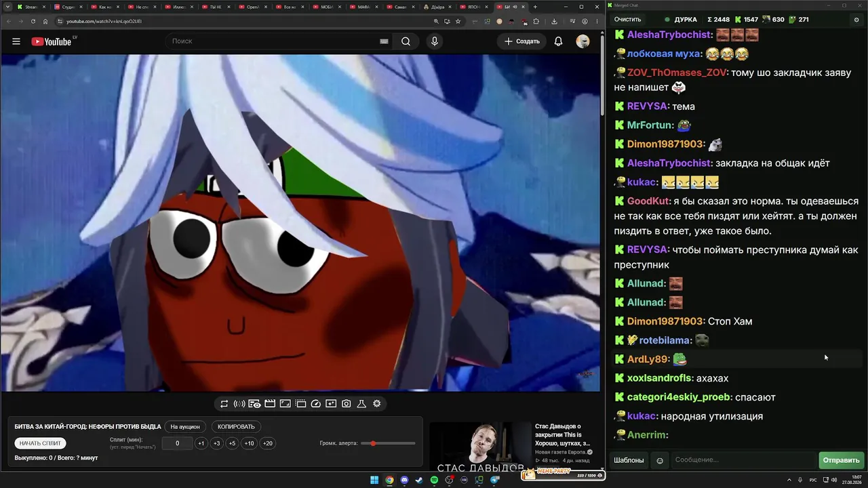Click username GoodKut in chat

pyautogui.click(x=648, y=201)
